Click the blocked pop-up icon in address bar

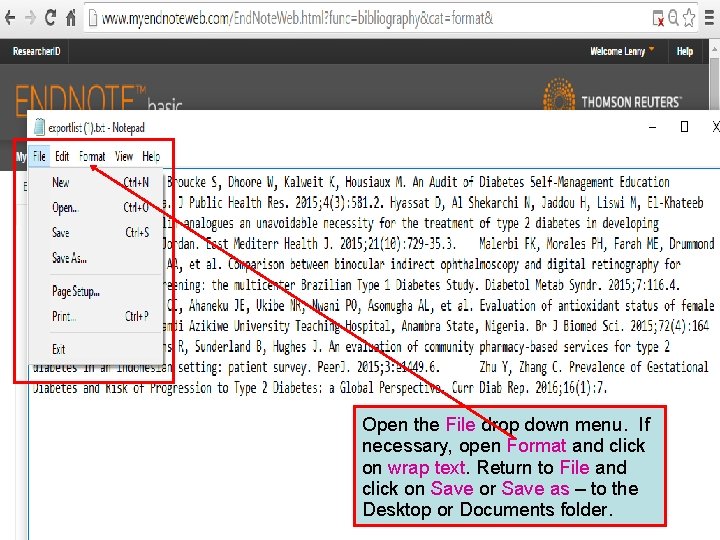pos(658,18)
